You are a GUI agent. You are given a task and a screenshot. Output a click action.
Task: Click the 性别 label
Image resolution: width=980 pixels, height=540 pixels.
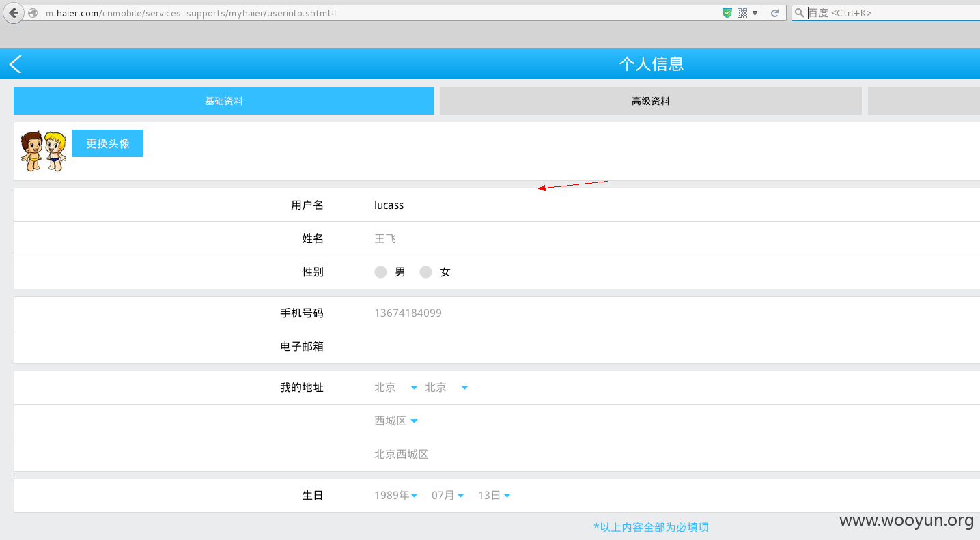coord(313,272)
